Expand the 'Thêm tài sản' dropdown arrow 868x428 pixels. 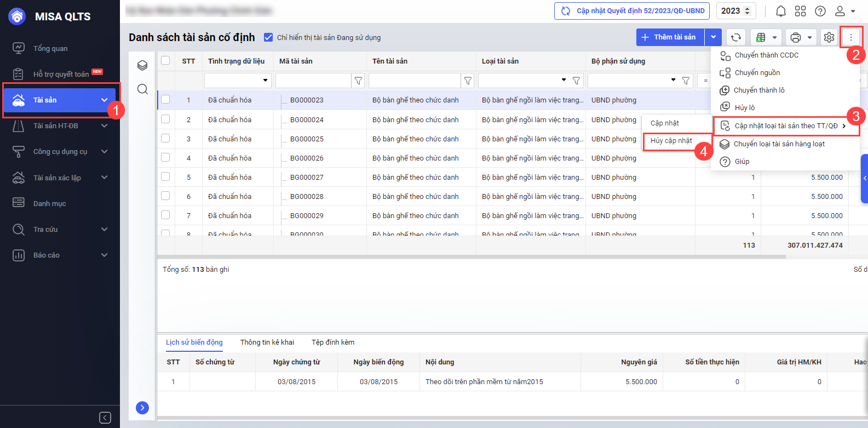click(x=713, y=37)
